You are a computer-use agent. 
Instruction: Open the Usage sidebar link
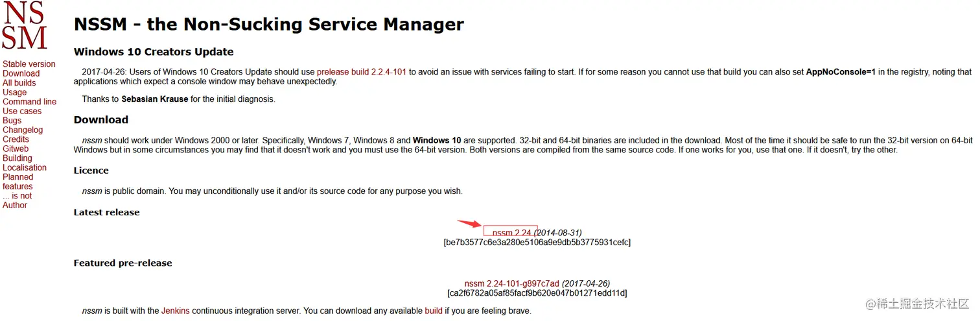coord(15,92)
